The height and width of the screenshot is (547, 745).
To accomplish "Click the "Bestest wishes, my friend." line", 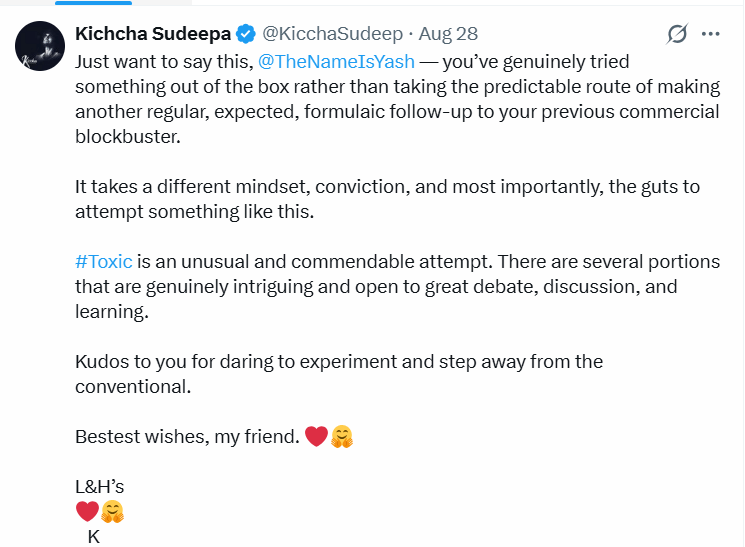I will (x=187, y=437).
